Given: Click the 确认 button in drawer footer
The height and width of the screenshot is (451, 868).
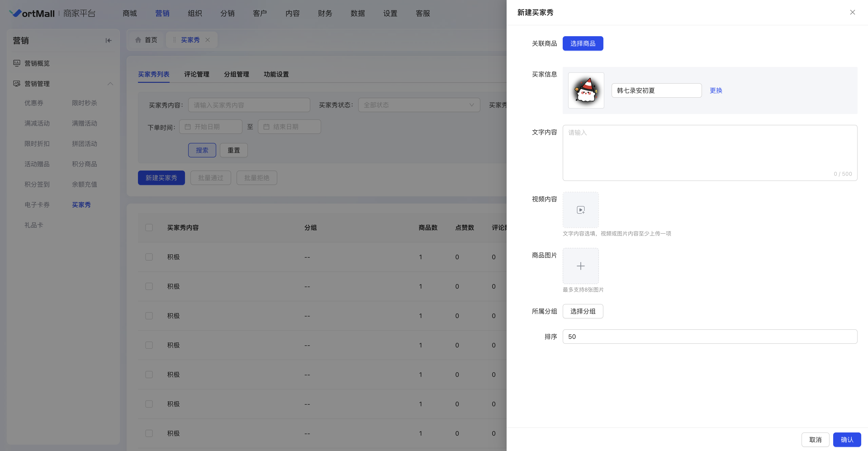Looking at the screenshot, I should [x=847, y=439].
